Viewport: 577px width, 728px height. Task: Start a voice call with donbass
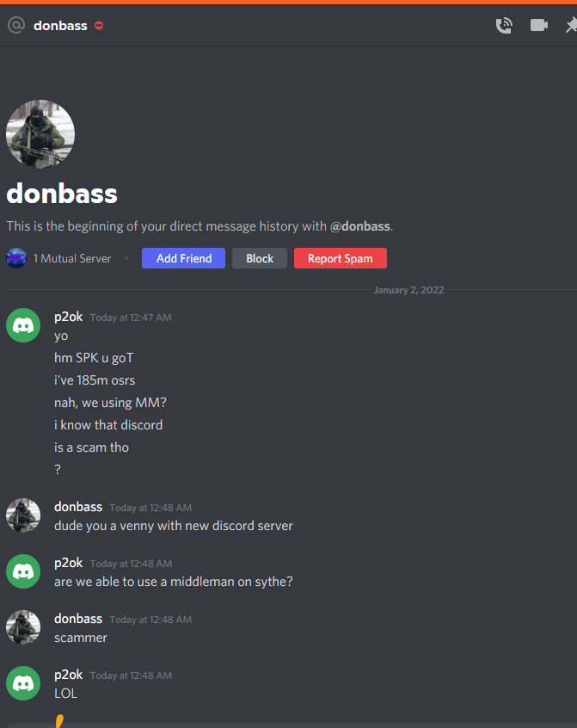(x=504, y=25)
